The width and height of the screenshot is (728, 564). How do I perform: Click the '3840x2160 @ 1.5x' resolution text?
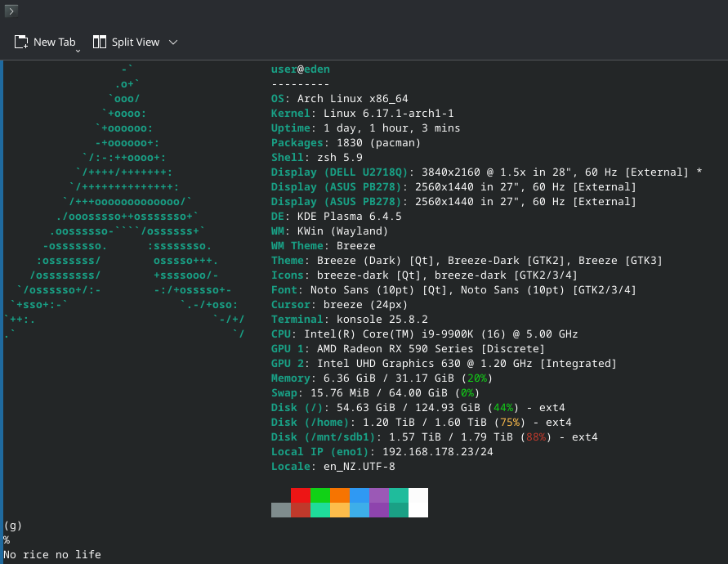point(473,172)
